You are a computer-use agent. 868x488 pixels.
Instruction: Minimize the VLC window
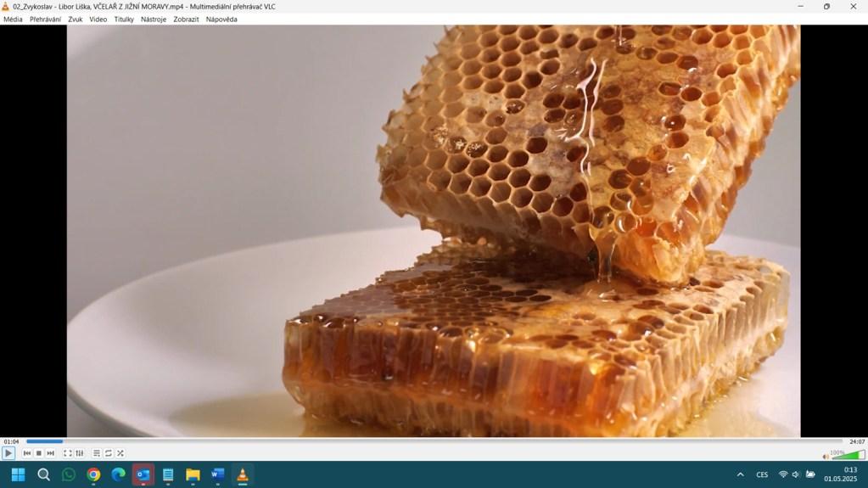800,7
